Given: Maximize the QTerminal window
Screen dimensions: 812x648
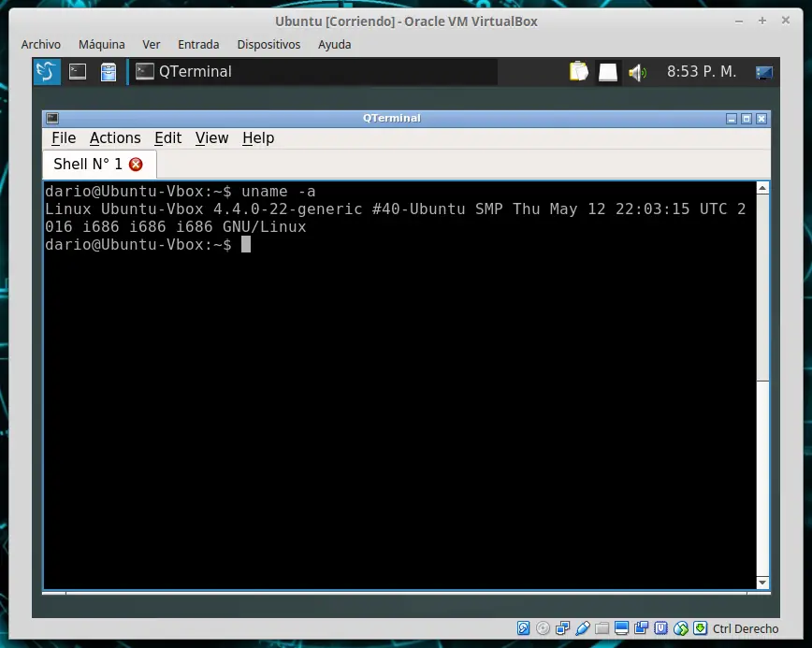Looking at the screenshot, I should [747, 119].
